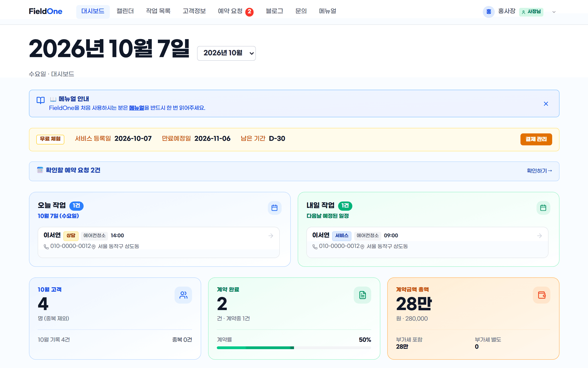588x368 pixels.
Task: Dismiss the 메뉴얼 안내 banner with X
Action: coord(546,104)
